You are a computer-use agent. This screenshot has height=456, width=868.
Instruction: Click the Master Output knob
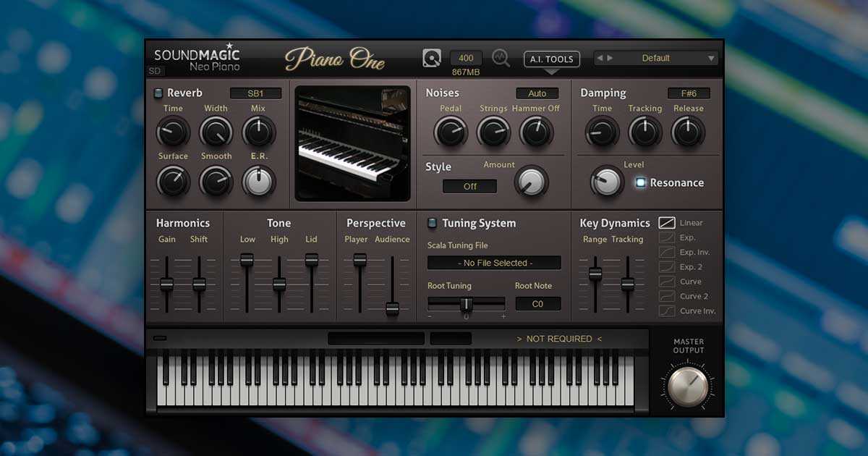[x=688, y=386]
